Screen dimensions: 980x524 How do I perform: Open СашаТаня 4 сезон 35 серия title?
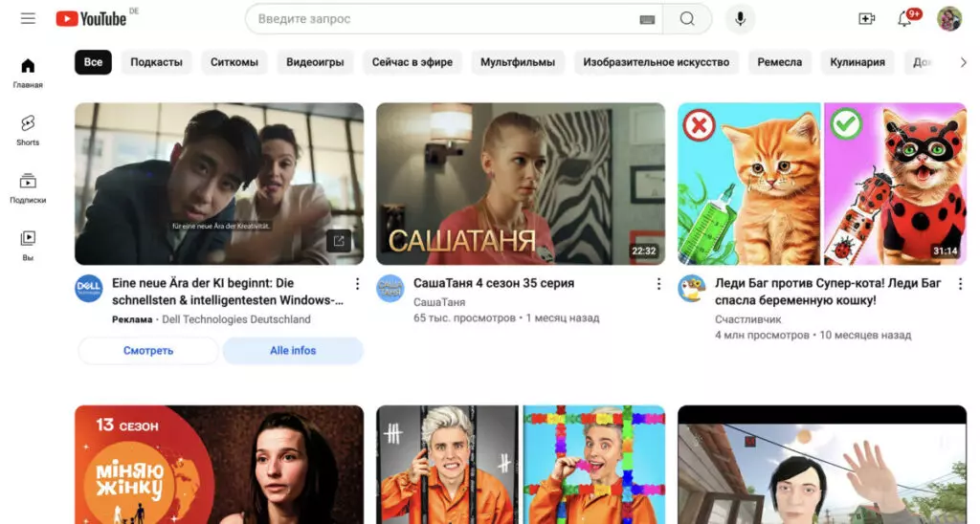coord(494,283)
